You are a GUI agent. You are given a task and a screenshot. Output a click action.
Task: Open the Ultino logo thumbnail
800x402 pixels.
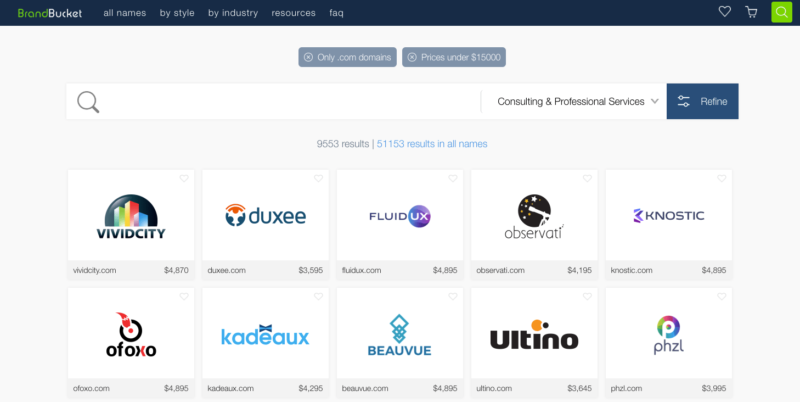pos(534,334)
